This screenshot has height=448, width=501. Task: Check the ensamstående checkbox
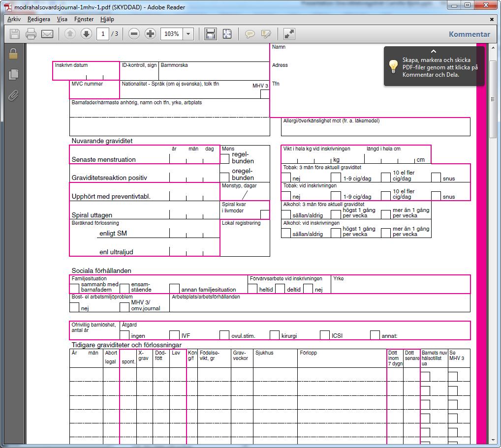pyautogui.click(x=125, y=288)
